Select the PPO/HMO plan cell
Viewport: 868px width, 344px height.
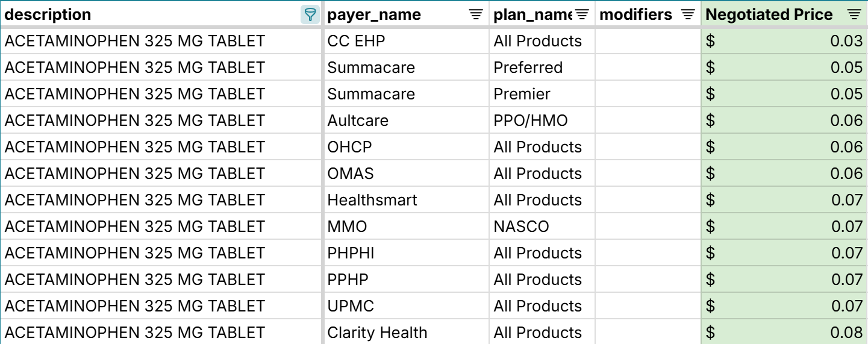[531, 120]
